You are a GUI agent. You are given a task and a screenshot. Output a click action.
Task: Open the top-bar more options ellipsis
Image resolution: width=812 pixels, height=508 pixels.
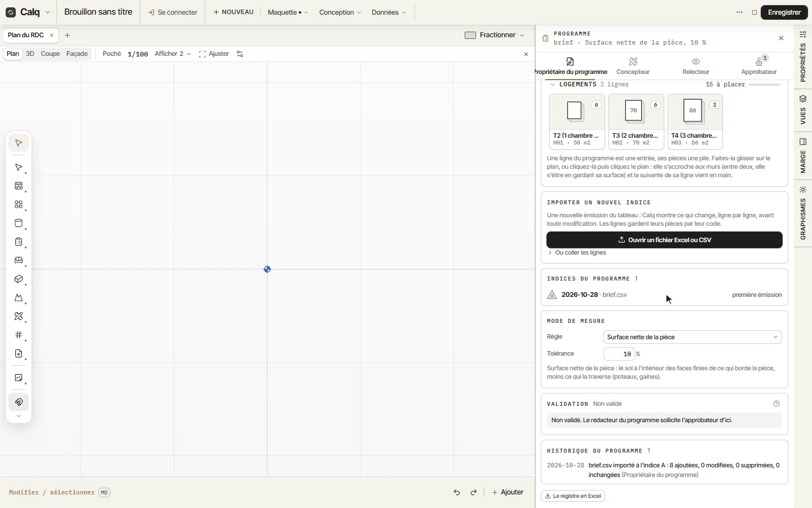pos(740,12)
